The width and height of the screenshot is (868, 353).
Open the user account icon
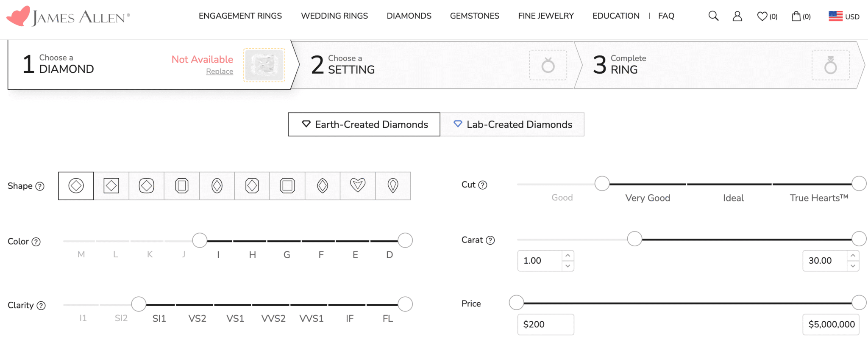[737, 16]
